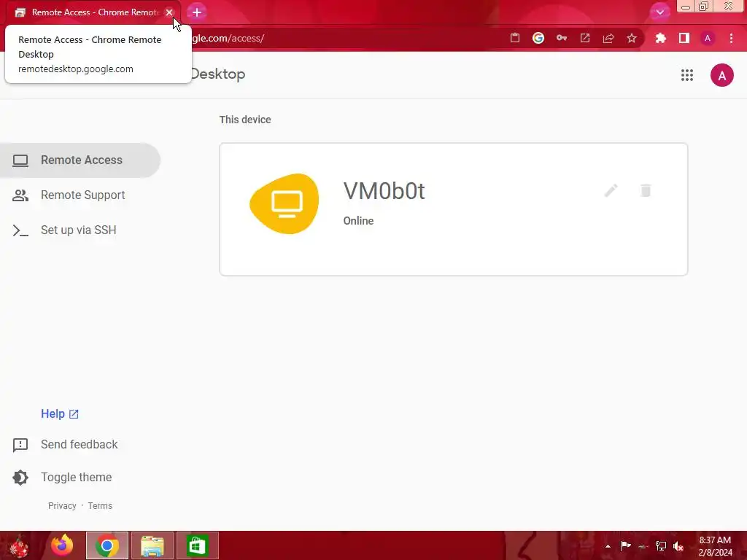Click the Action Center flag icon

pos(625,546)
